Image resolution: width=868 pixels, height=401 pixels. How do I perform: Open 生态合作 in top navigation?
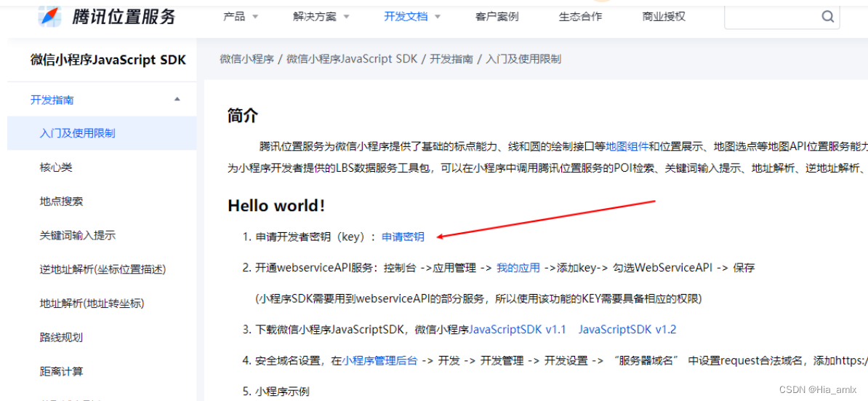tap(580, 17)
